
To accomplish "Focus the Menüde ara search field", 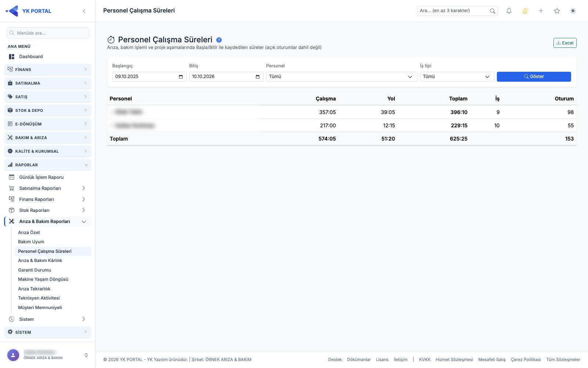I will pos(48,33).
